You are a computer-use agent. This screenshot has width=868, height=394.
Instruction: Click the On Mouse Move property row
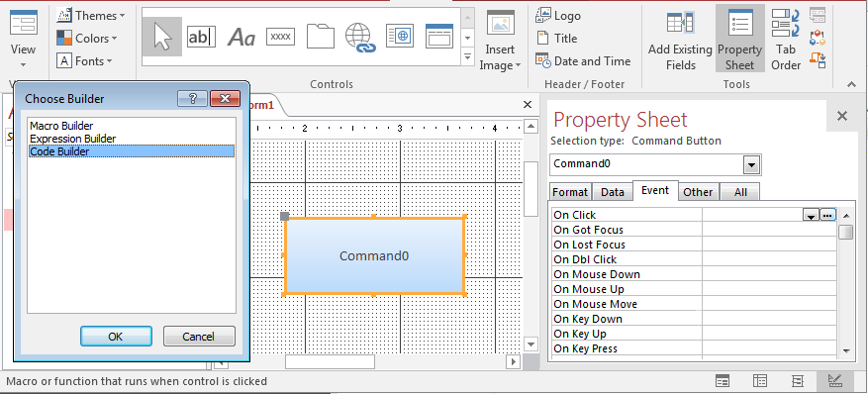[694, 304]
